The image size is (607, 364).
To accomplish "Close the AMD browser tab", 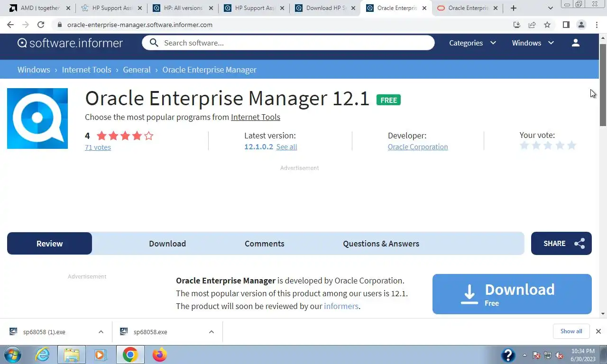I will [68, 8].
